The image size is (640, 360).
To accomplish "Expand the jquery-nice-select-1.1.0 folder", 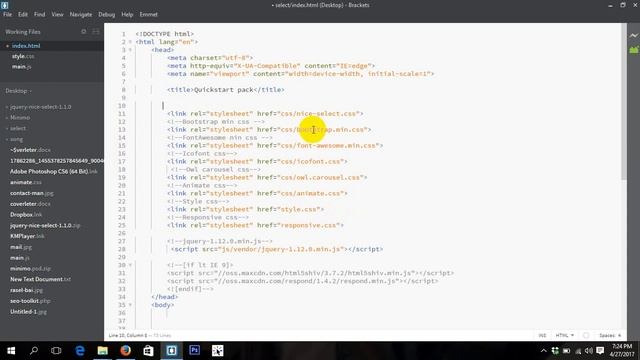I will [x=40, y=107].
